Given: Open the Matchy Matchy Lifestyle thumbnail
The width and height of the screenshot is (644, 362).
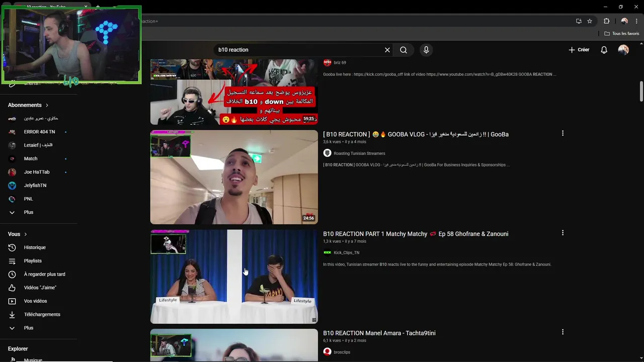Looking at the screenshot, I should (234, 277).
